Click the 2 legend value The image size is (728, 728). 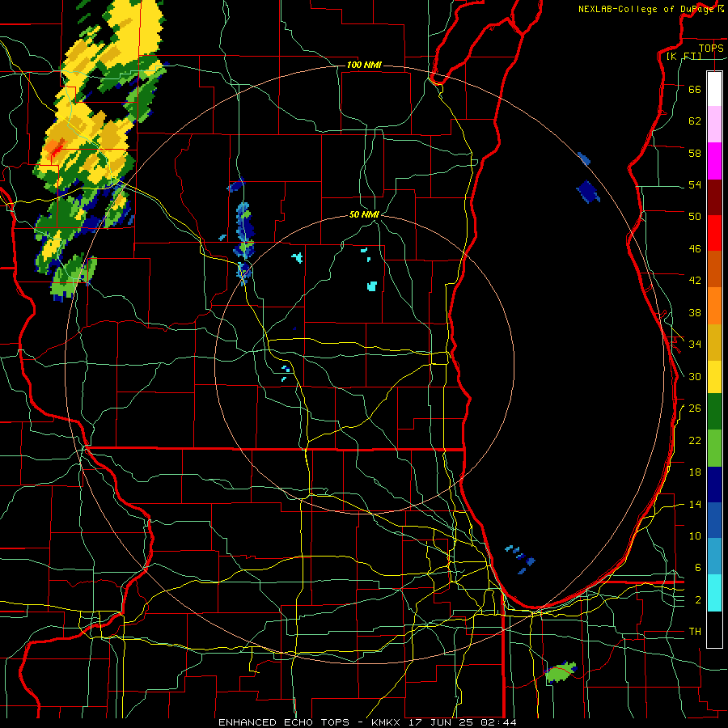(x=698, y=600)
